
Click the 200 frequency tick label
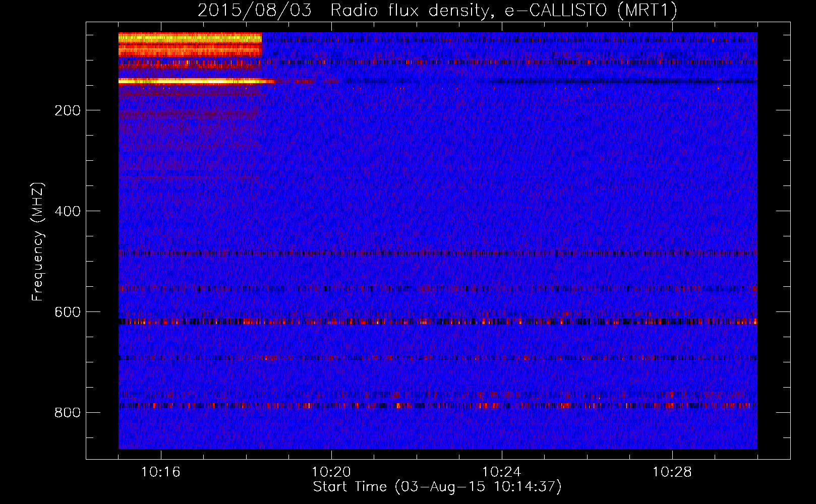68,110
